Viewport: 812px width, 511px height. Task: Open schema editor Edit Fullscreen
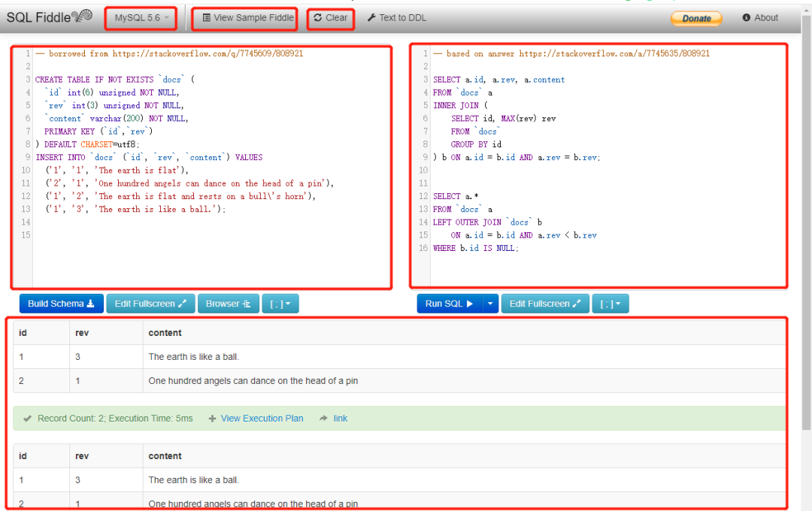[150, 304]
